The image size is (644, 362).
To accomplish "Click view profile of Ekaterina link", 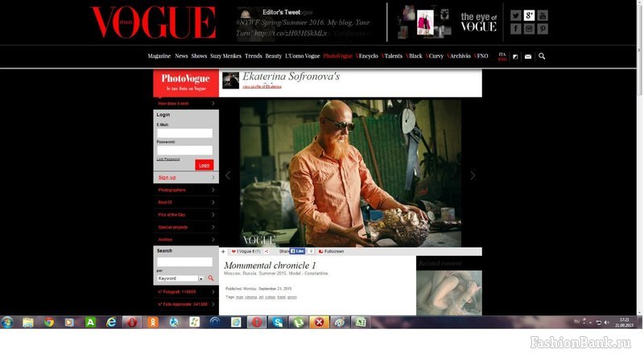I will (262, 87).
